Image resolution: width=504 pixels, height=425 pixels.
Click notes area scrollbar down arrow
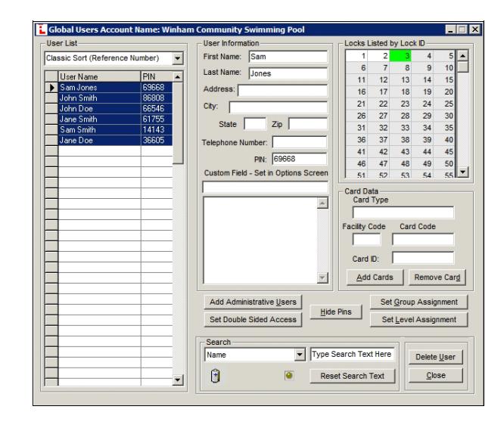(322, 278)
